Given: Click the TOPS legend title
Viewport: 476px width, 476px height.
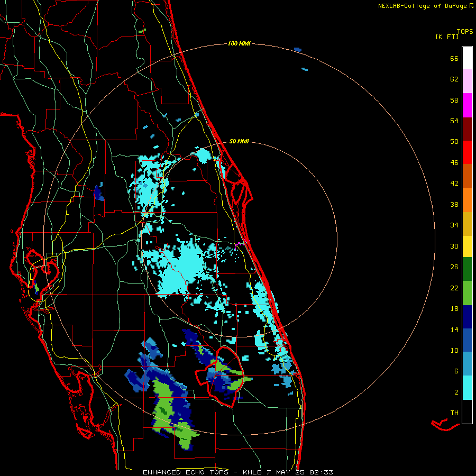Looking at the screenshot, I should pyautogui.click(x=465, y=31).
